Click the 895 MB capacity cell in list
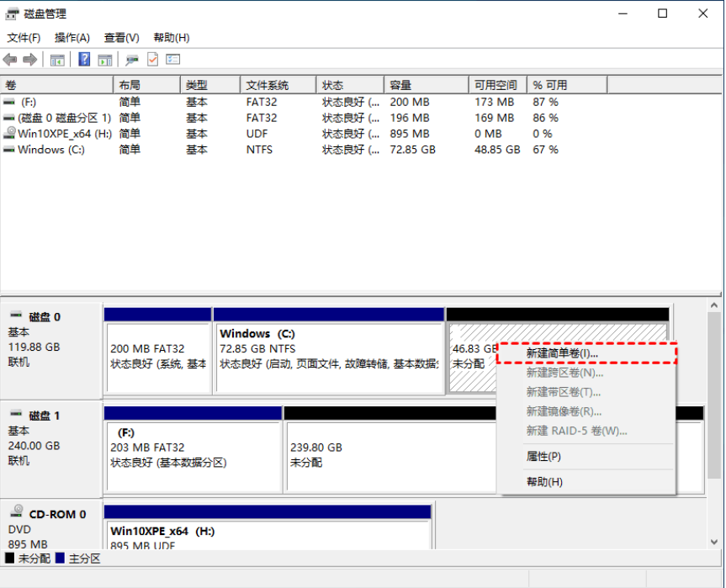The image size is (726, 588). tap(410, 134)
